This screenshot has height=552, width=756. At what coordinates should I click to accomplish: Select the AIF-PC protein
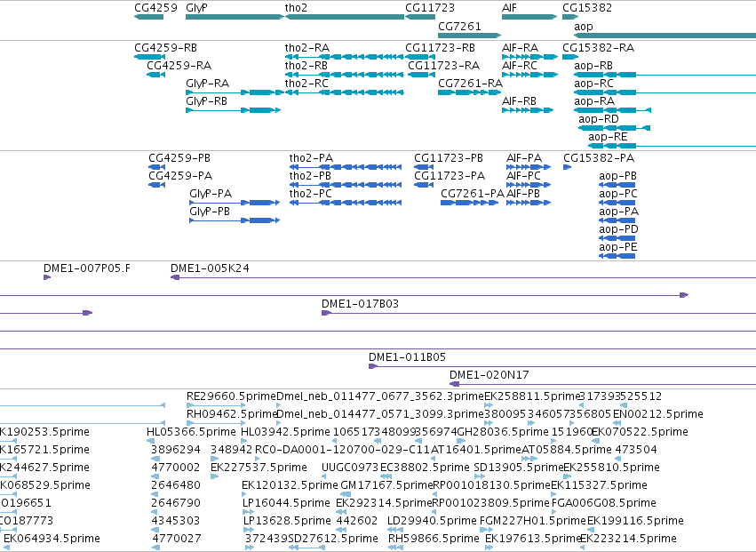(x=523, y=176)
